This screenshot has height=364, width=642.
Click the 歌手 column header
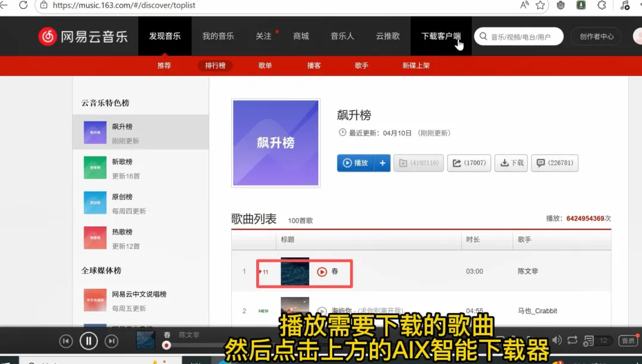point(524,239)
